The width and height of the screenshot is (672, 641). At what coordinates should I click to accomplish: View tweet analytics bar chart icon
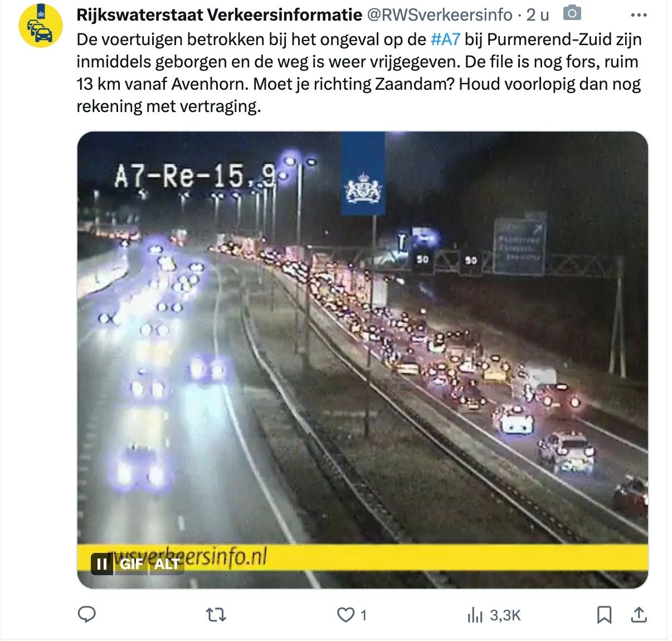click(475, 615)
